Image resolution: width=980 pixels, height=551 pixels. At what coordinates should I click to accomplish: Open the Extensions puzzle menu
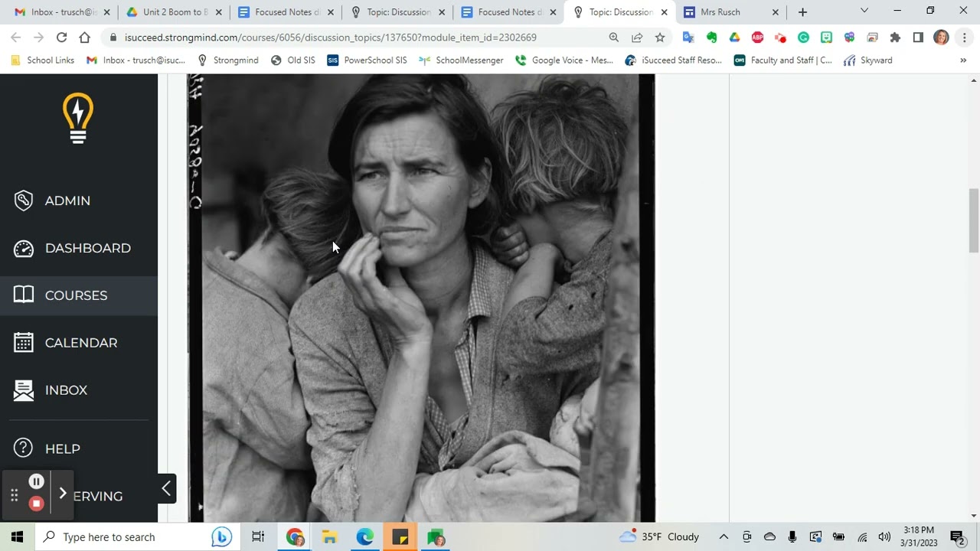(x=895, y=37)
